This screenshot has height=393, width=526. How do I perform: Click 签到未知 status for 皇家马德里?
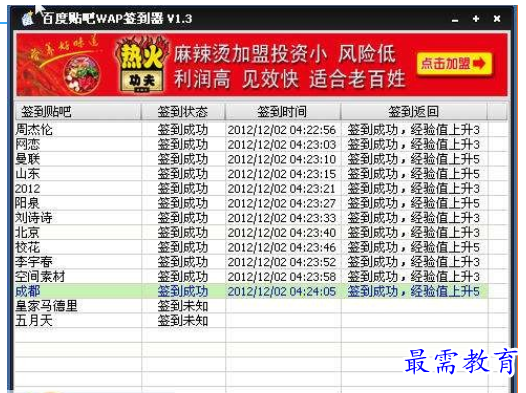click(x=183, y=306)
